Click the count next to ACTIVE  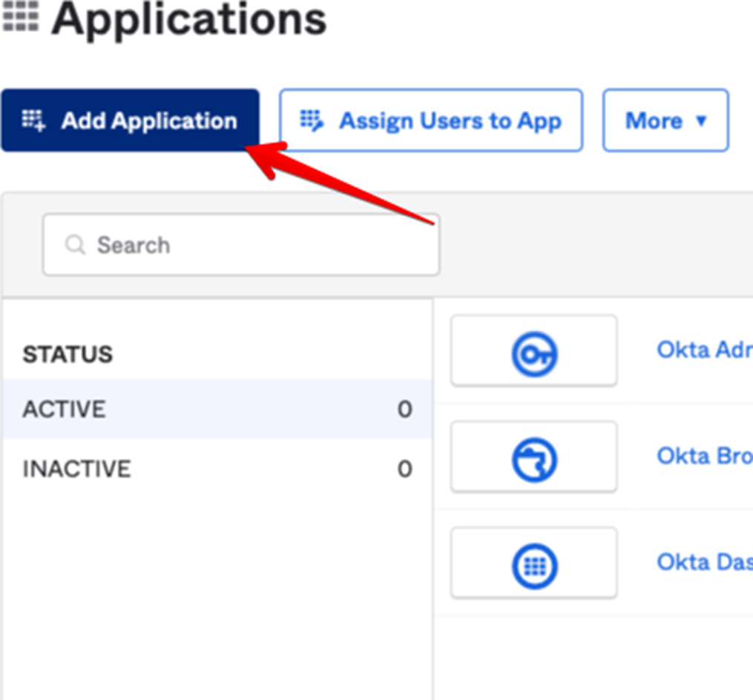click(x=404, y=409)
